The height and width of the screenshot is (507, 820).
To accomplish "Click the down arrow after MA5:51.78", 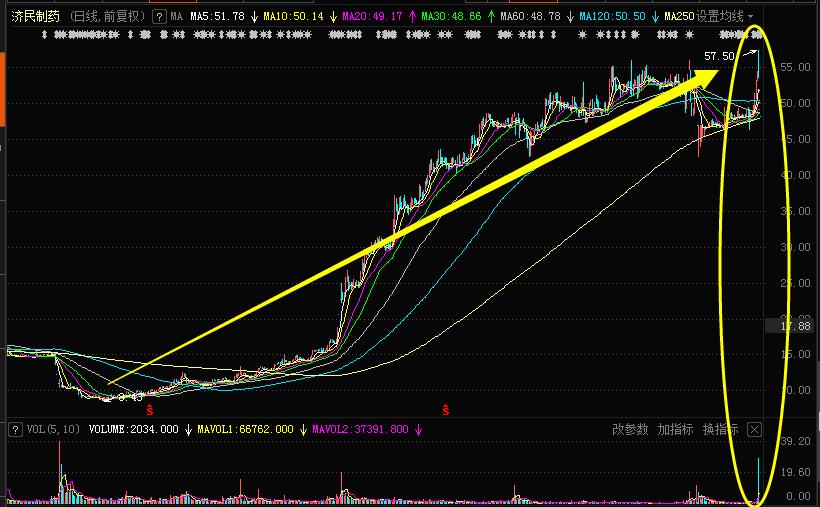I will [x=254, y=17].
